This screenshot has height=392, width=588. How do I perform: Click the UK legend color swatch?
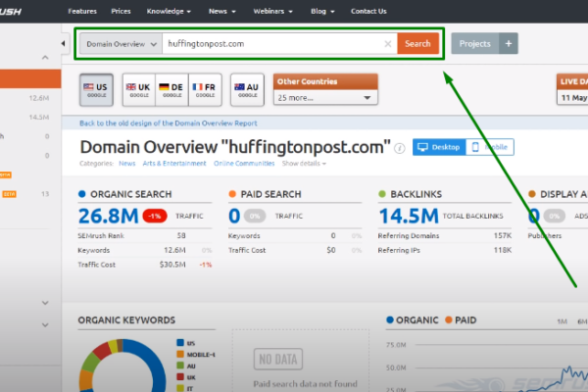(x=180, y=377)
